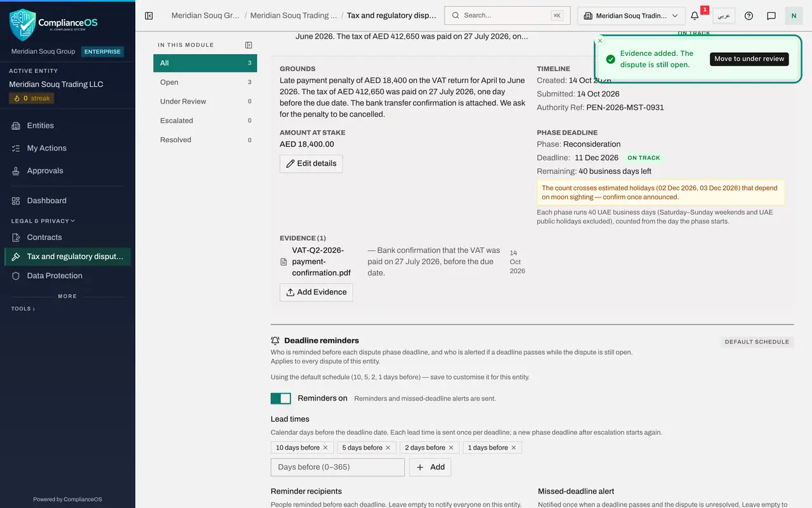This screenshot has height=508, width=812.
Task: Click Move to under review button
Action: click(749, 59)
